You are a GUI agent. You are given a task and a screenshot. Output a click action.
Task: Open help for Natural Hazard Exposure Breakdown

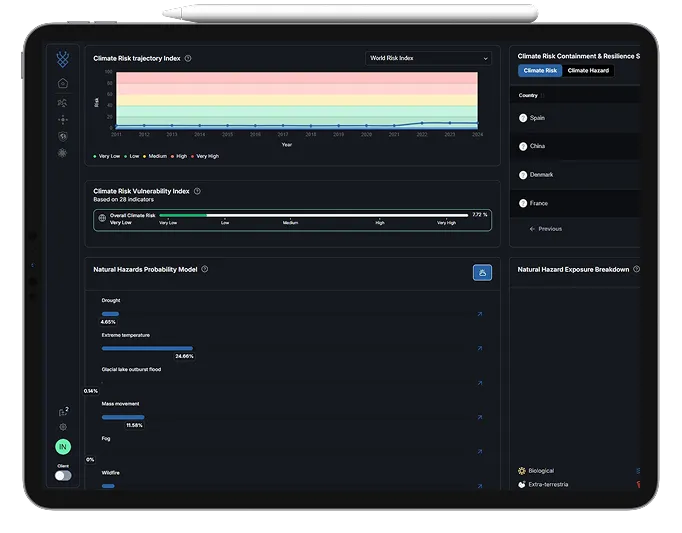(636, 269)
